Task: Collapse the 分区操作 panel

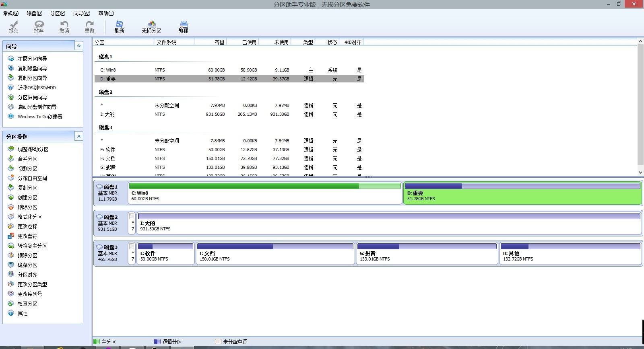Action: 79,136
